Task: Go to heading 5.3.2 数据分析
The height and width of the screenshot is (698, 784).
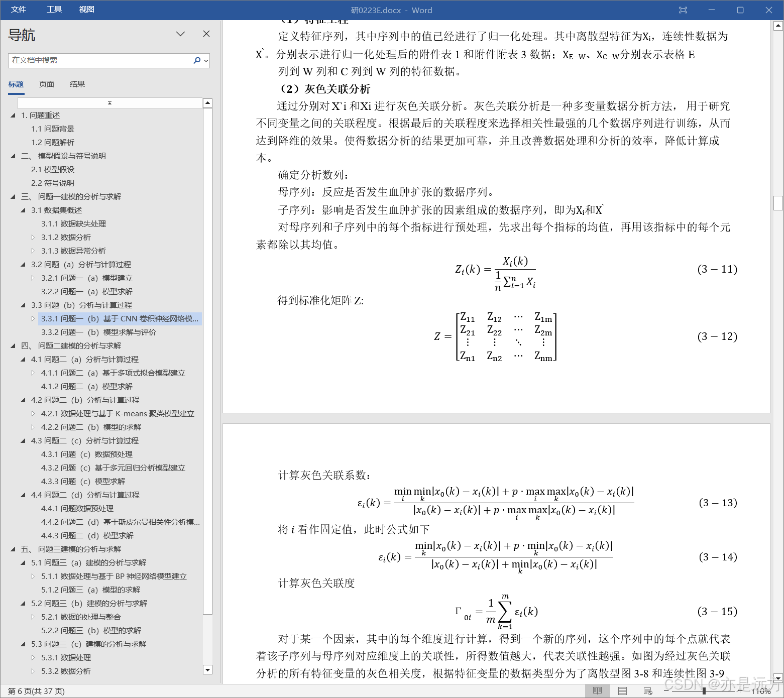Action: pyautogui.click(x=66, y=671)
